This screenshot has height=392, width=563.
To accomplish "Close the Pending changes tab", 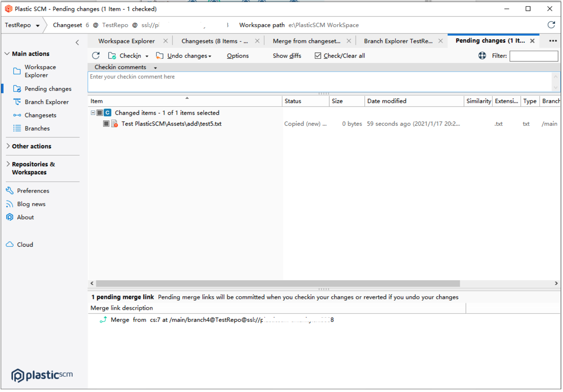I will (532, 41).
